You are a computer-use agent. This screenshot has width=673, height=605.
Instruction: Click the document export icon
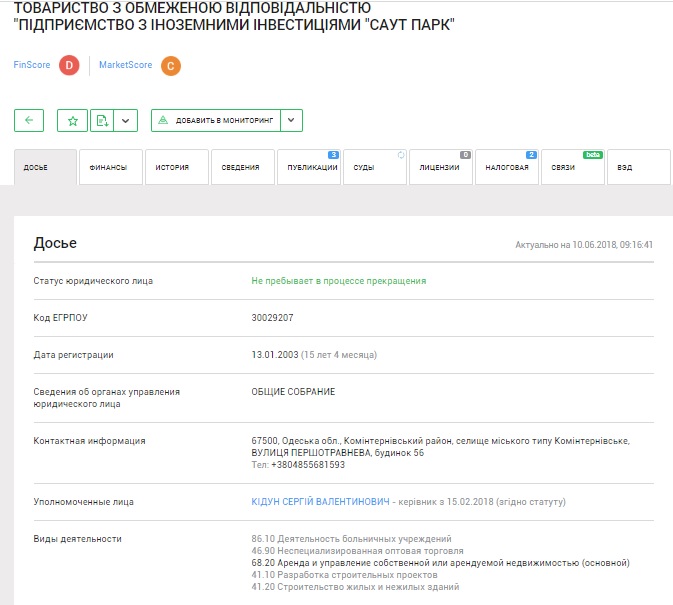click(101, 120)
